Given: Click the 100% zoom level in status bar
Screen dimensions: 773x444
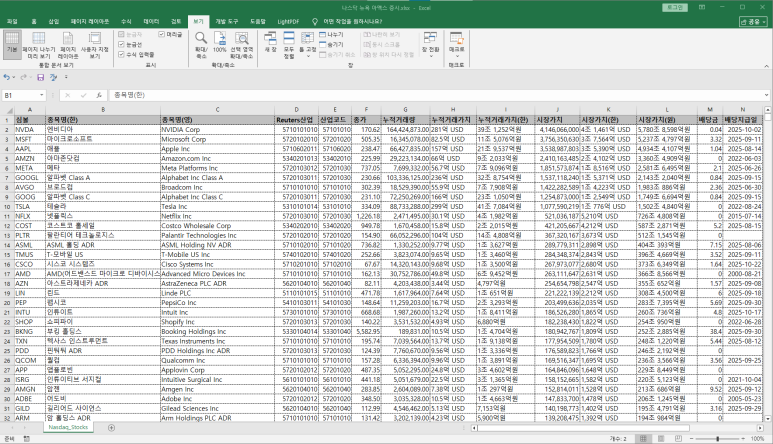Looking at the screenshot, I should coord(758,438).
